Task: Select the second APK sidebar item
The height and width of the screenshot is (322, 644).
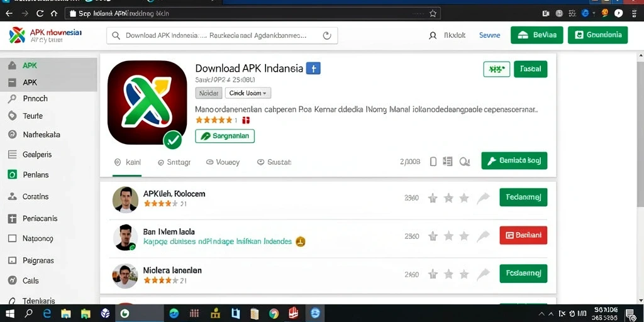Action: tap(48, 82)
